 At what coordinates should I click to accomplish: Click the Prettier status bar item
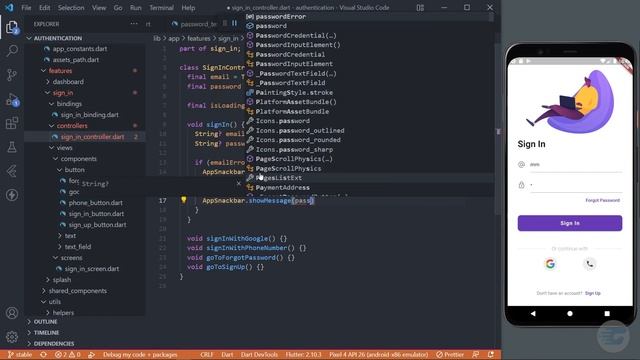pos(450,355)
